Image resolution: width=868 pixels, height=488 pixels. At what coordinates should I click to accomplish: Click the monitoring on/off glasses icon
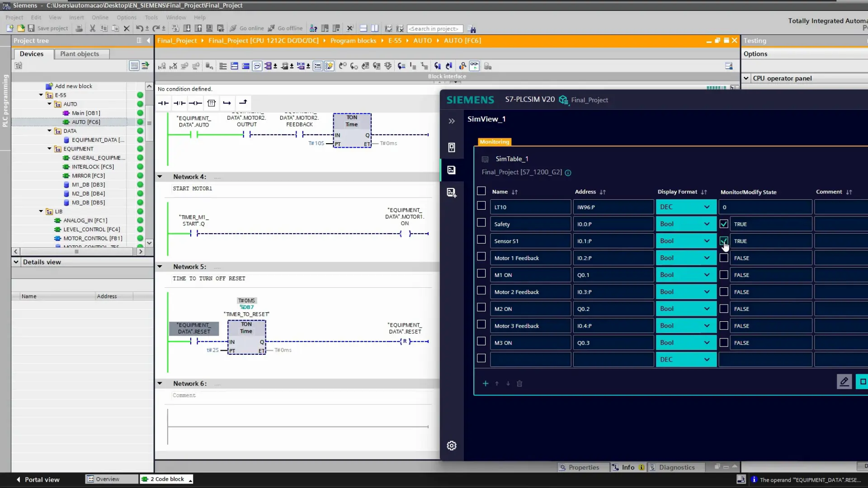474,66
